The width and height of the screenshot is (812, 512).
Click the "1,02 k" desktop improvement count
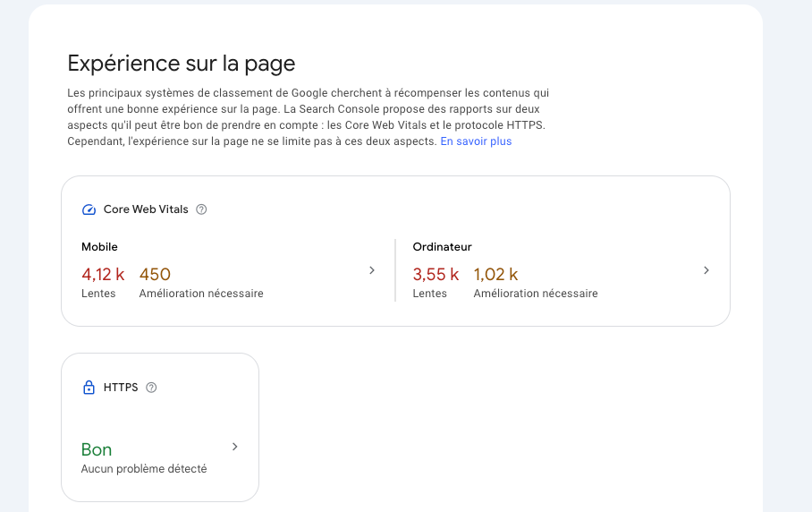click(495, 274)
